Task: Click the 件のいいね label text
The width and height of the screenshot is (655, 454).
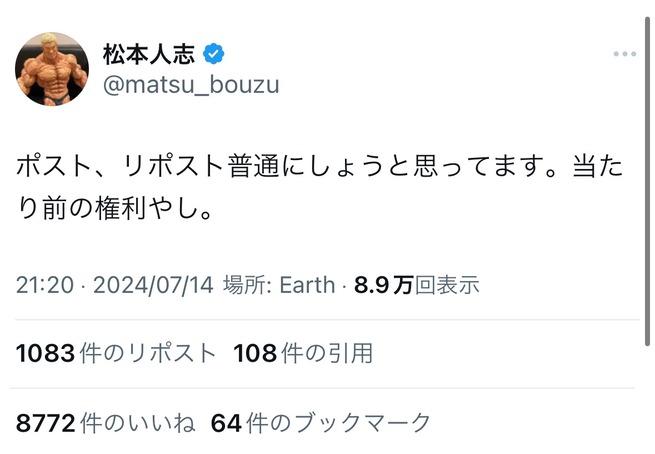Action: [137, 423]
